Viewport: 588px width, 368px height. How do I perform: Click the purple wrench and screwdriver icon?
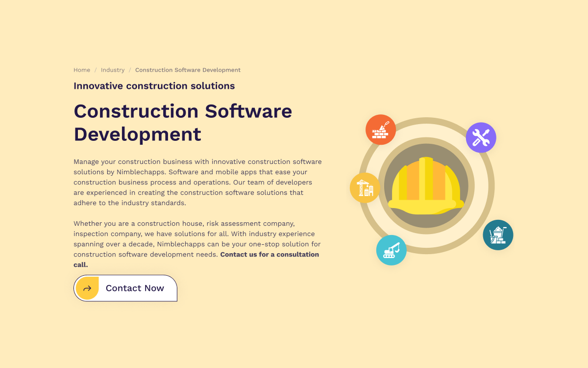point(481,137)
